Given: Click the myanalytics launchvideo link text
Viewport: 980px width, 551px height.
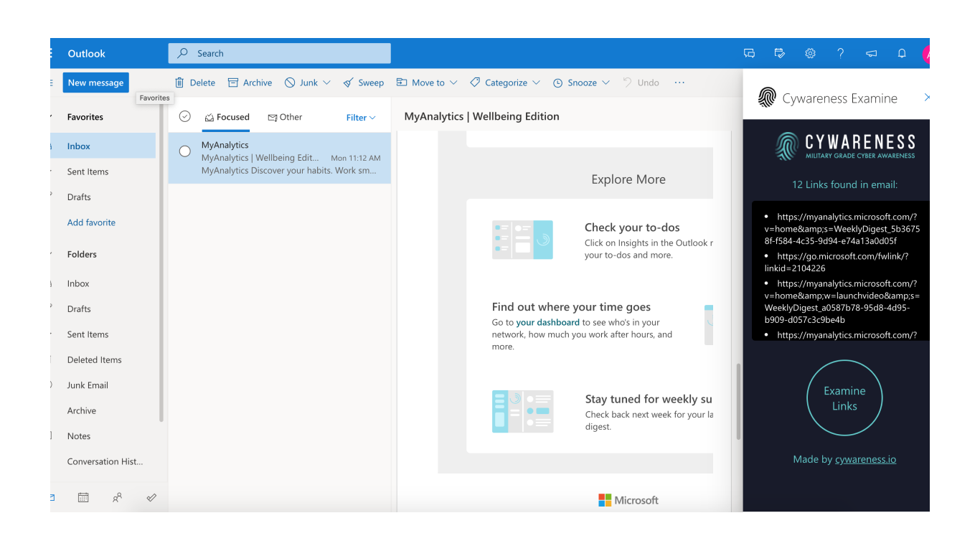Looking at the screenshot, I should (x=842, y=302).
